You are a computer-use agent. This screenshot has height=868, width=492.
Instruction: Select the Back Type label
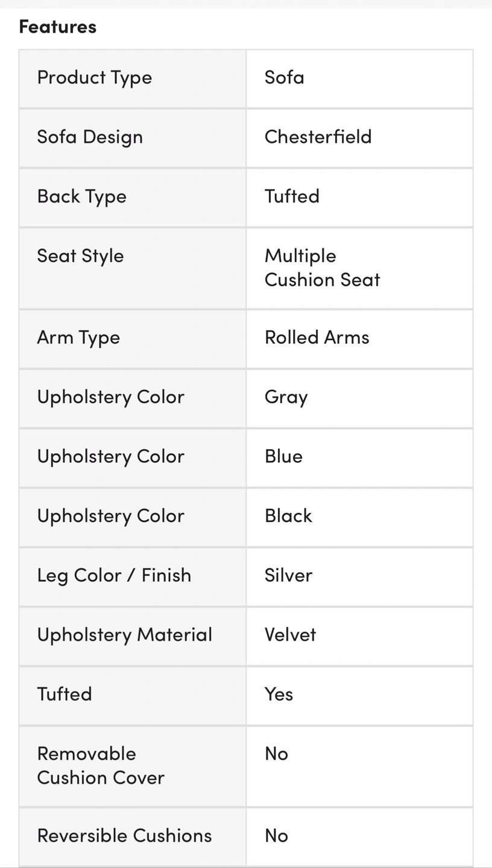(x=82, y=197)
